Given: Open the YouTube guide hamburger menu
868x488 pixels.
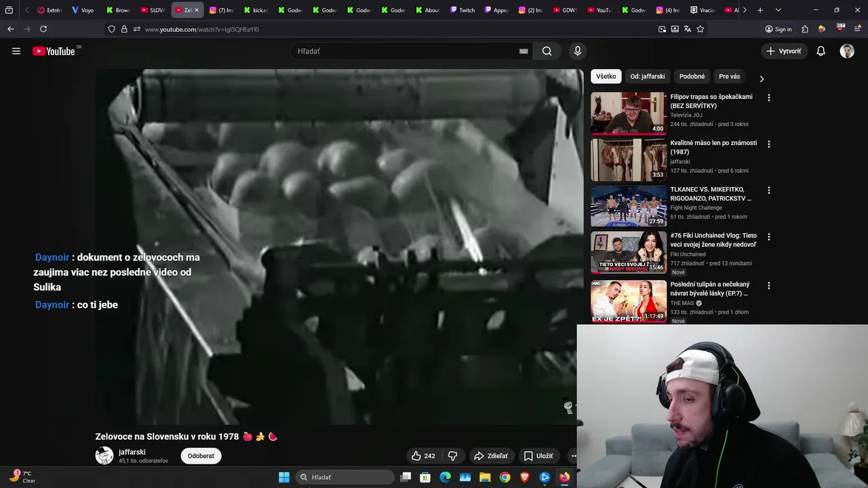Looking at the screenshot, I should [16, 51].
